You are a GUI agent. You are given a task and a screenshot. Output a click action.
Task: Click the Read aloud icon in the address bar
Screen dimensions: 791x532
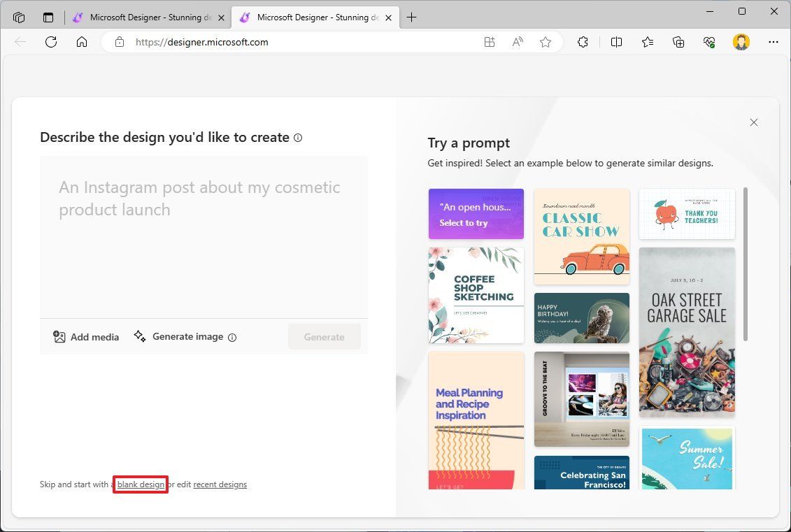point(517,42)
